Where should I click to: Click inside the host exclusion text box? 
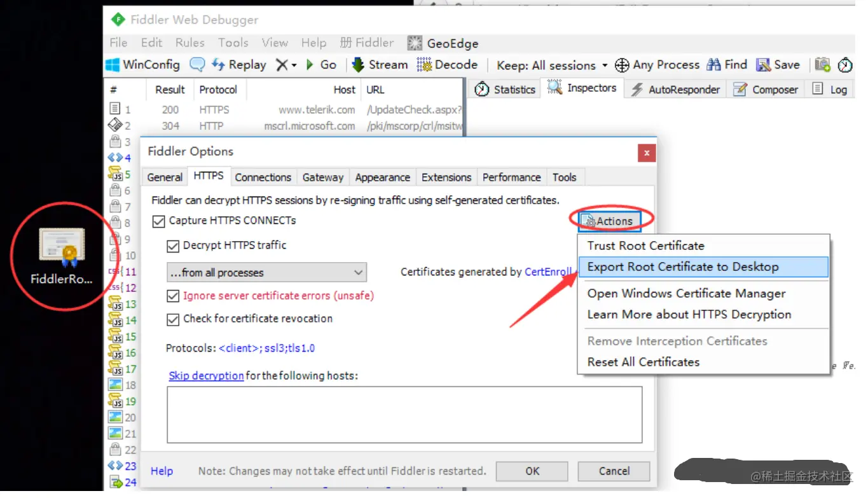pyautogui.click(x=403, y=413)
